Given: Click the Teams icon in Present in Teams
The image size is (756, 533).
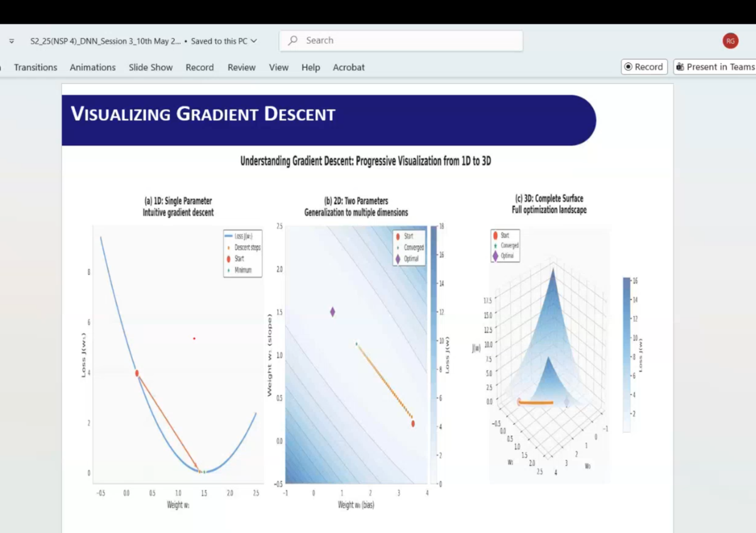Looking at the screenshot, I should tap(680, 67).
